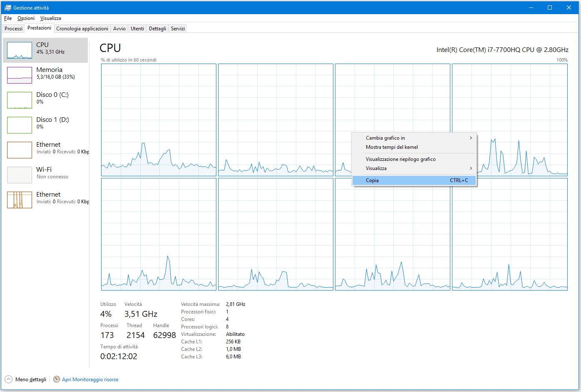Open the Cronologia applicazioni tab

(82, 29)
